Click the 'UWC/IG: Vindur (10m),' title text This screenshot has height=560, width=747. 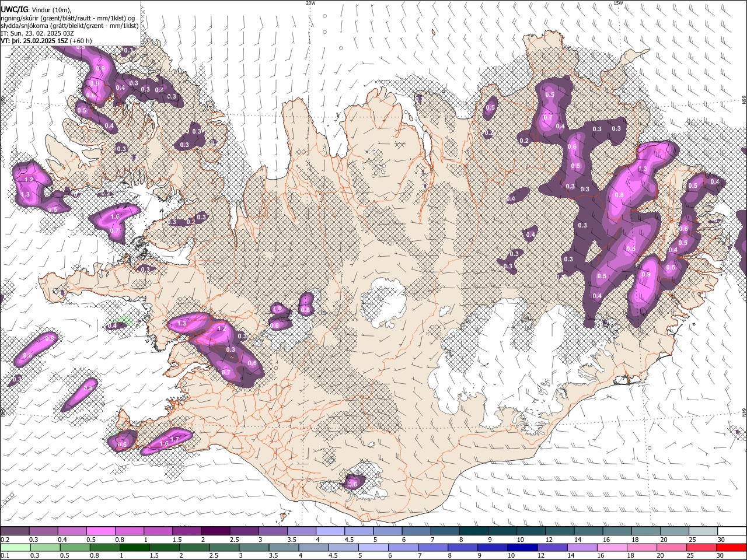coord(36,9)
